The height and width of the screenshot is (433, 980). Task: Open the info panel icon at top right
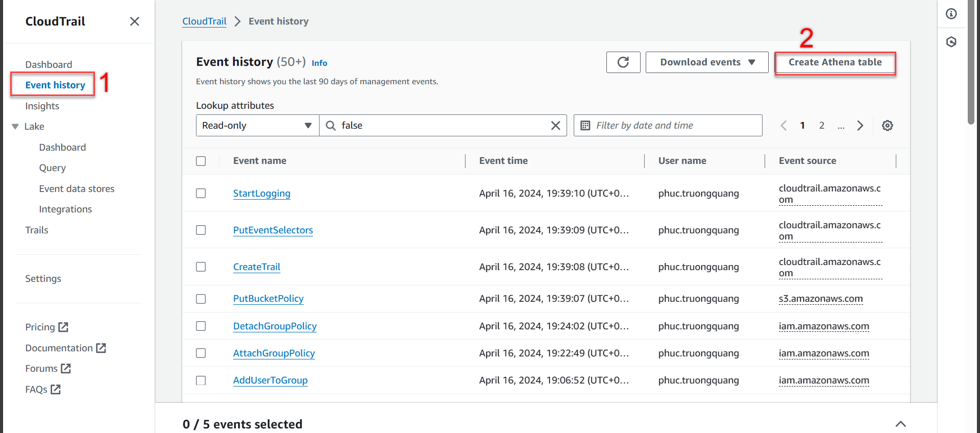point(951,14)
